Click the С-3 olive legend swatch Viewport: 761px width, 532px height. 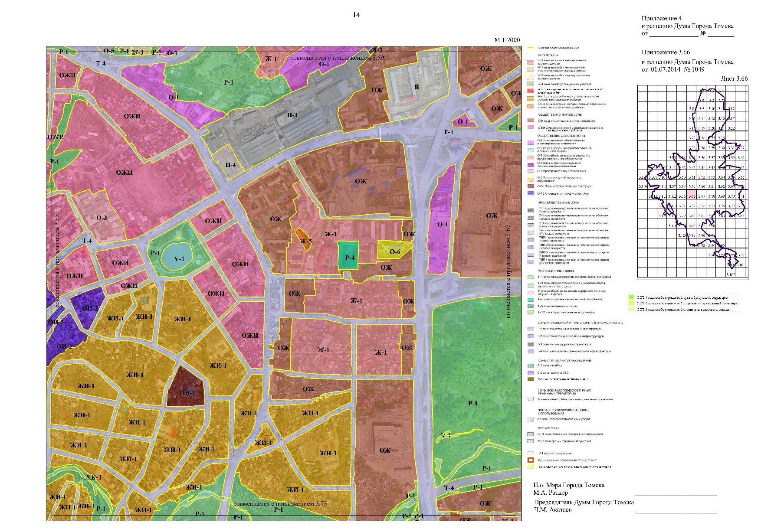(530, 379)
